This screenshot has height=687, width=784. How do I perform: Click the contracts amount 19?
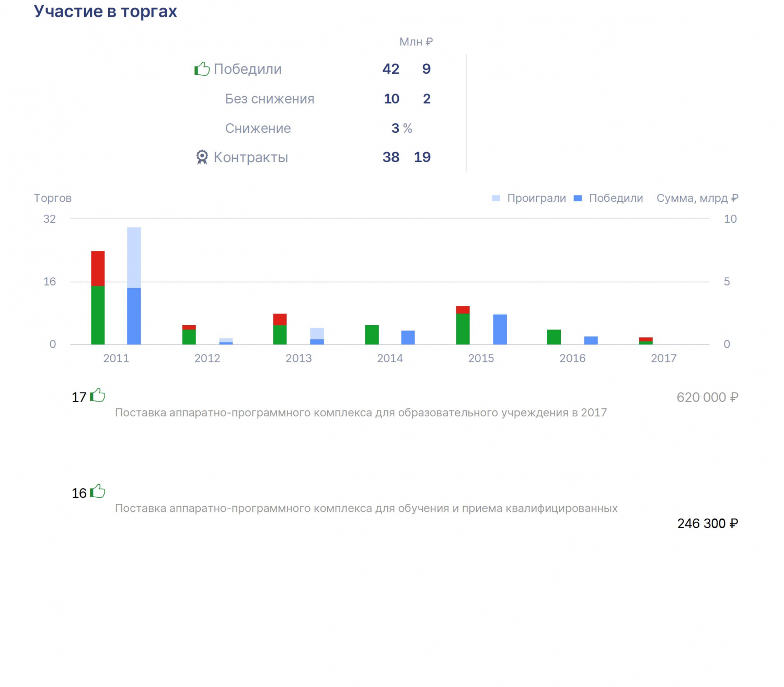pyautogui.click(x=422, y=157)
